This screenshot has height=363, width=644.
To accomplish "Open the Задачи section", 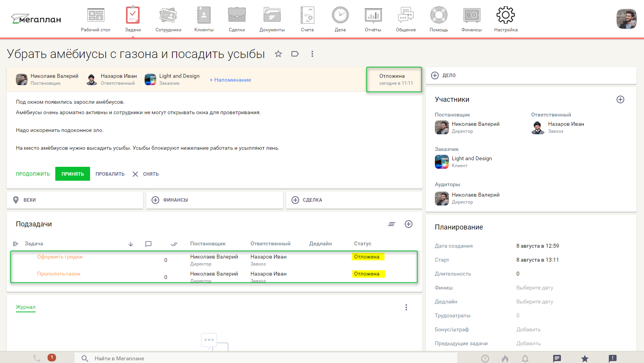I will coord(133,19).
